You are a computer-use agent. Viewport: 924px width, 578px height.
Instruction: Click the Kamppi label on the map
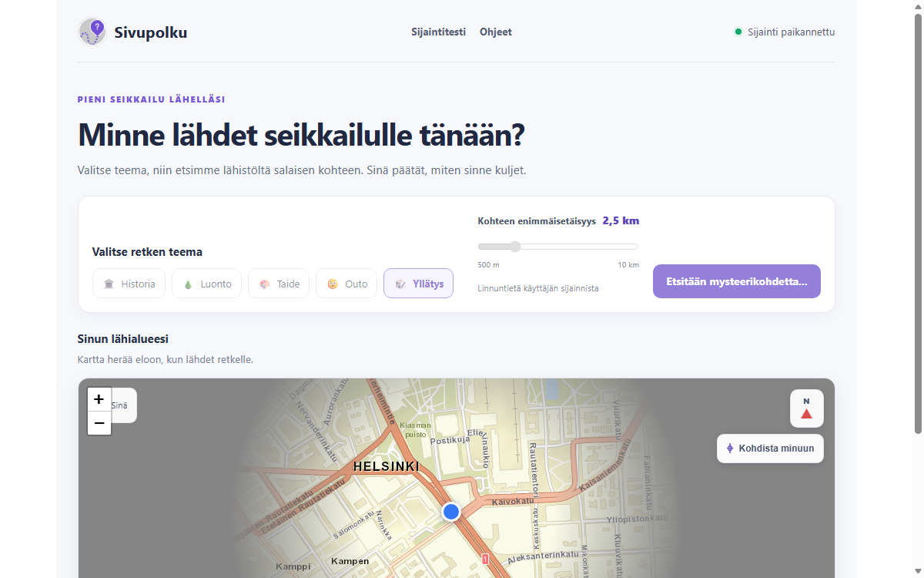pyautogui.click(x=293, y=566)
